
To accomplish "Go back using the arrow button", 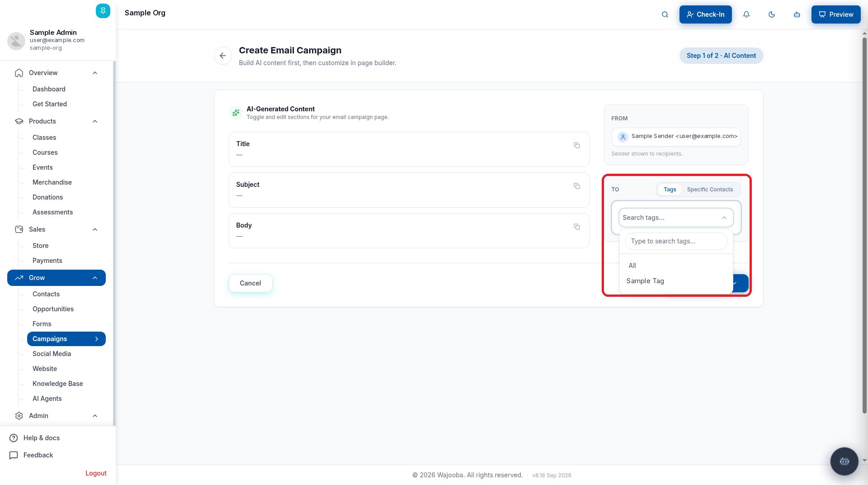I will click(223, 56).
